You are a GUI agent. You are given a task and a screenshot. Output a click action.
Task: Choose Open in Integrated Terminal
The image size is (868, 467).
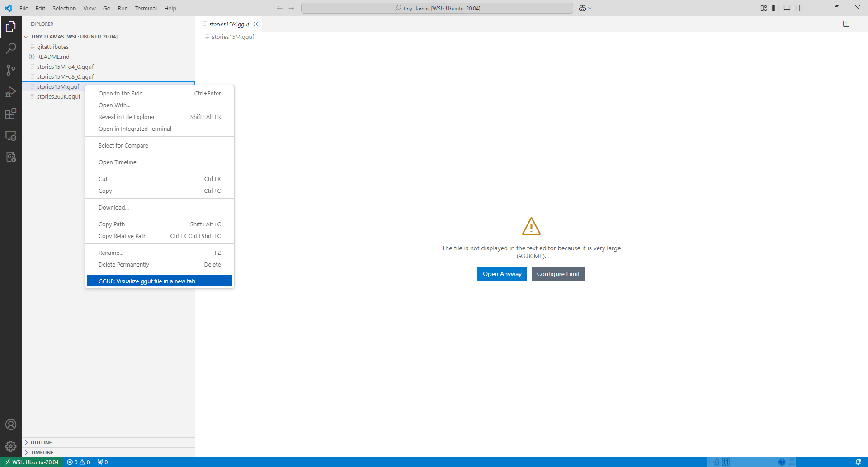(x=160, y=129)
